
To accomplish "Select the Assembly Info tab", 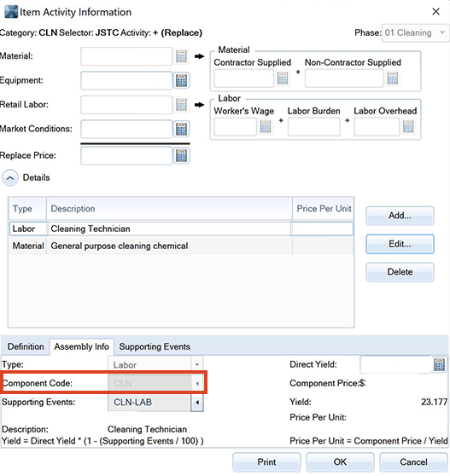I will point(81,346).
